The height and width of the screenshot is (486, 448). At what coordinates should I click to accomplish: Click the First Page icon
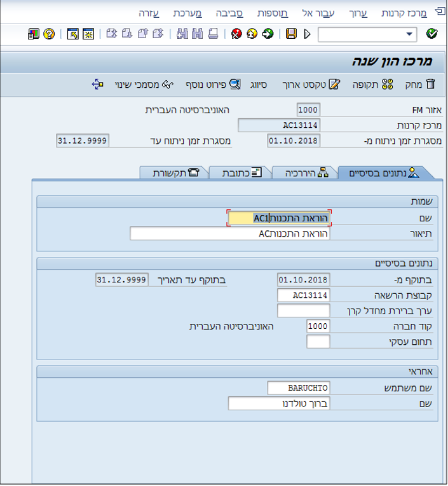tap(158, 34)
